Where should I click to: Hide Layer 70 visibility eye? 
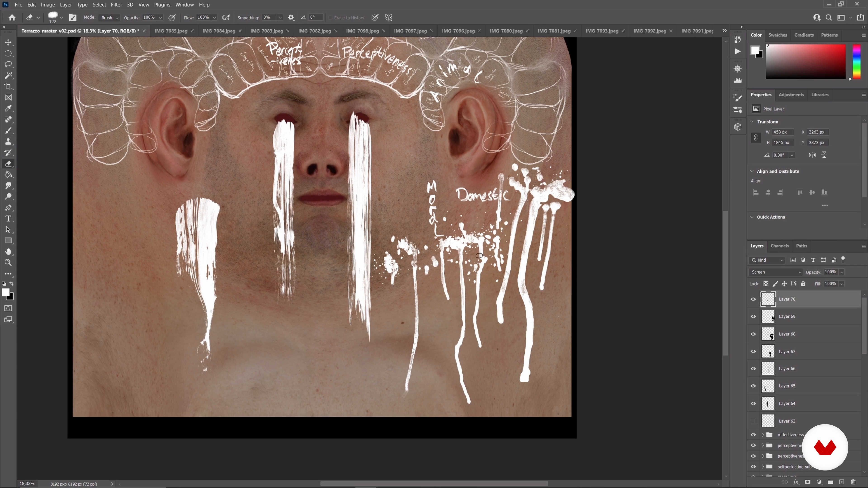[x=753, y=299]
